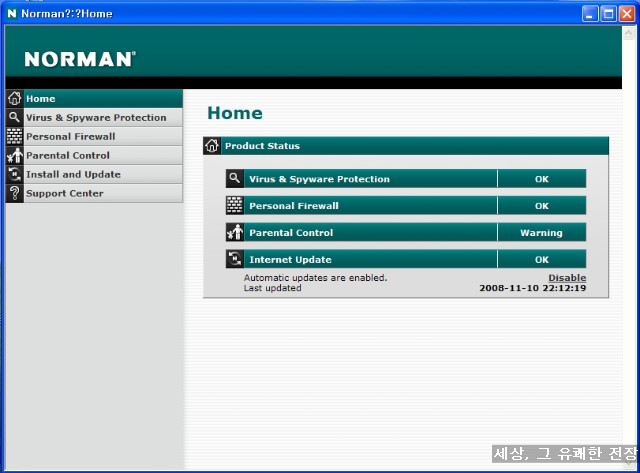Click the question mark icon beside Support Center
This screenshot has height=473, width=640.
pyautogui.click(x=15, y=193)
